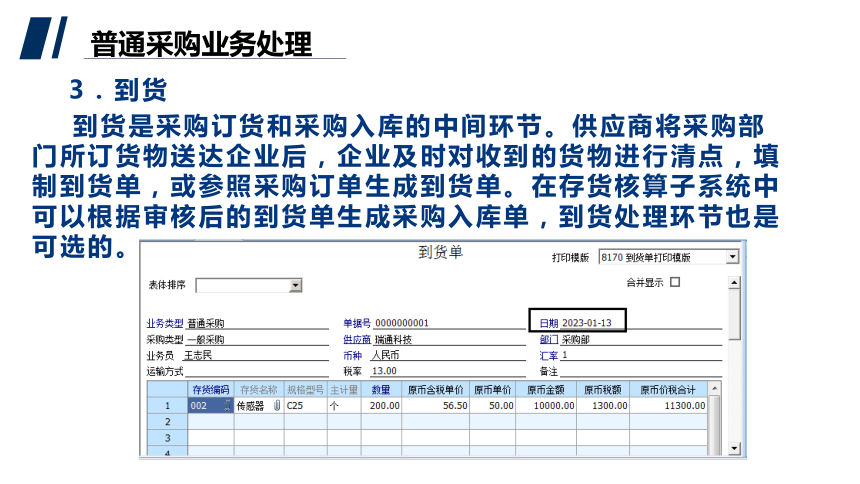Click the grid scrollbar up arrow
This screenshot has width=860, height=484.
(x=714, y=389)
